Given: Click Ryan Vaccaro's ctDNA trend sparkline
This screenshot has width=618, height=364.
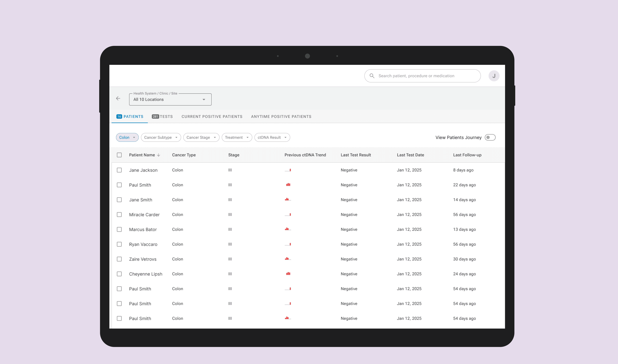Looking at the screenshot, I should pos(288,244).
